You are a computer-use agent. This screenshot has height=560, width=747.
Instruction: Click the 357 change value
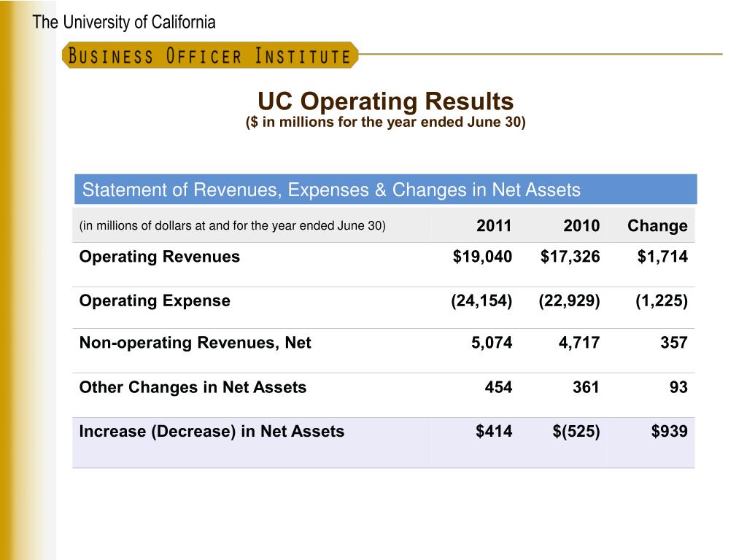point(673,343)
